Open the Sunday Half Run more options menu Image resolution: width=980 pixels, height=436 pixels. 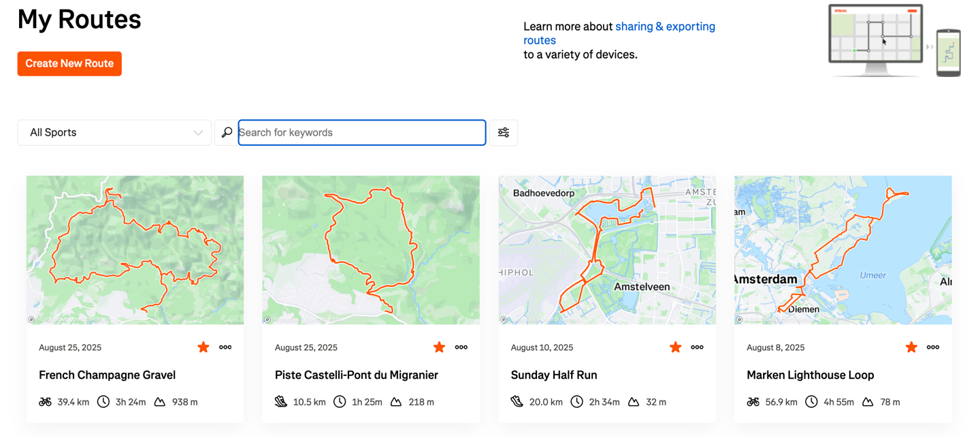[697, 347]
